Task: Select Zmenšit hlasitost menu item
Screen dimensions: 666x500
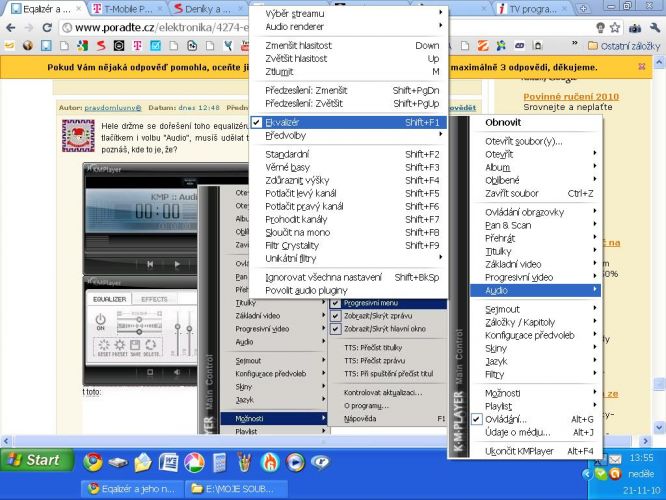Action: pyautogui.click(x=348, y=45)
